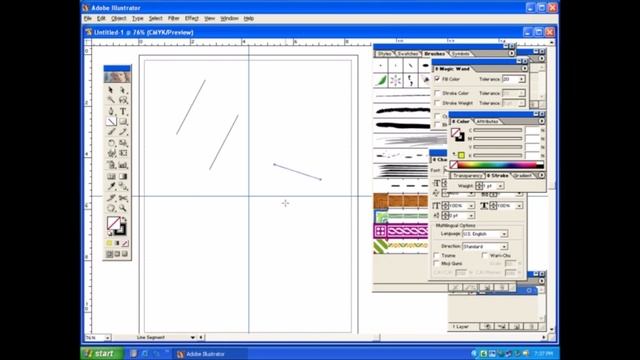Viewport: 640px width, 360px height.
Task: Pick the Eyedropper tool
Action: point(111,187)
